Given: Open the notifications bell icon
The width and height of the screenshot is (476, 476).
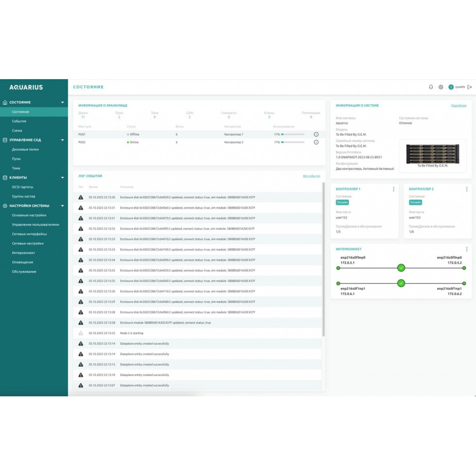Looking at the screenshot, I should point(431,87).
